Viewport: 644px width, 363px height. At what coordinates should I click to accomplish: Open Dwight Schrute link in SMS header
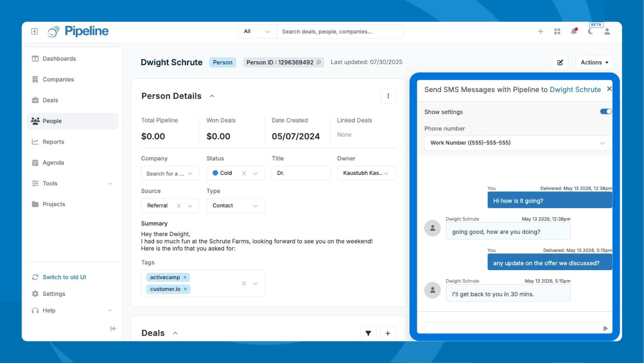(x=575, y=90)
